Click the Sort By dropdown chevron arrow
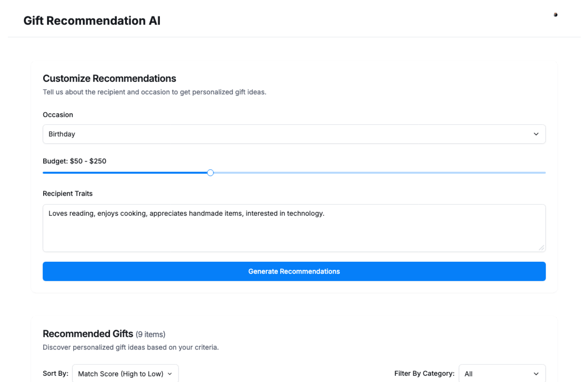This screenshot has height=382, width=588. (170, 374)
